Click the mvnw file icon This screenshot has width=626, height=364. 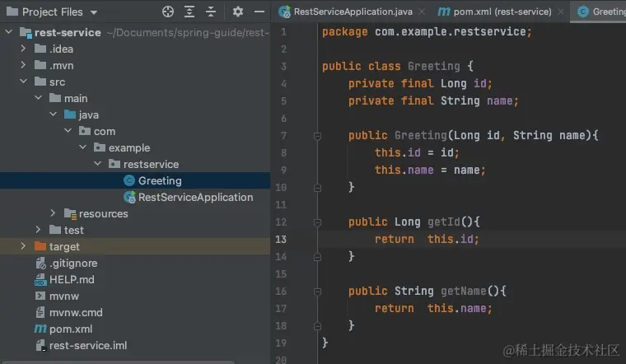click(40, 296)
